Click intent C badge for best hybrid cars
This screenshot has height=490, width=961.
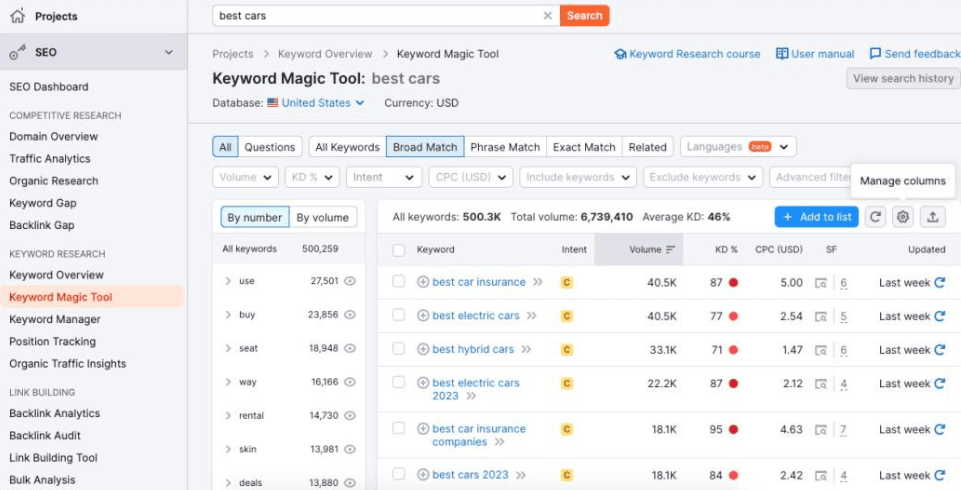(567, 350)
